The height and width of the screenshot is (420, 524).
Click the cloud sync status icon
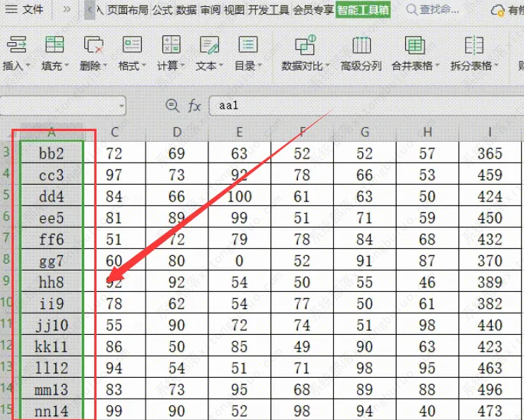pos(498,11)
